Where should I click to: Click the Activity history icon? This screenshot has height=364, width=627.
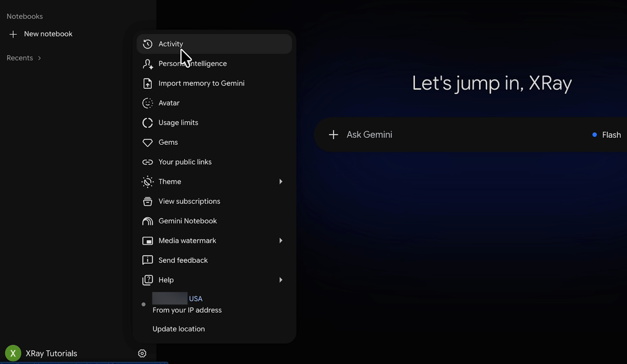pyautogui.click(x=148, y=44)
